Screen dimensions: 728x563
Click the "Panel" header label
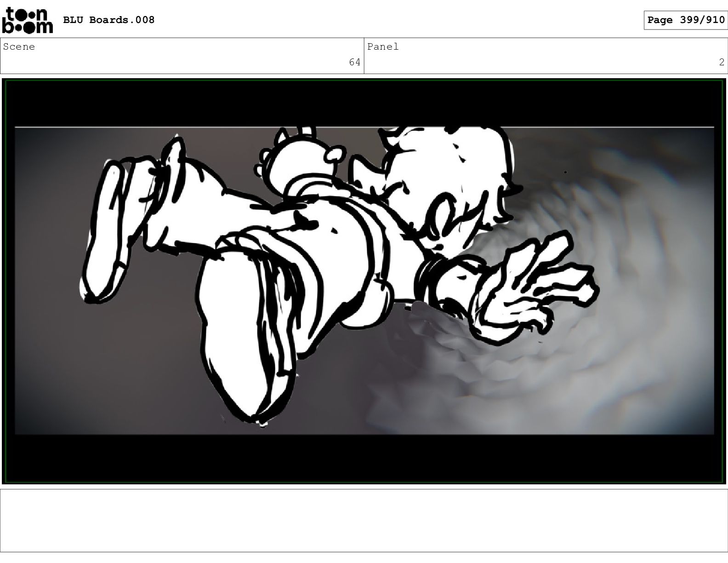coord(383,46)
